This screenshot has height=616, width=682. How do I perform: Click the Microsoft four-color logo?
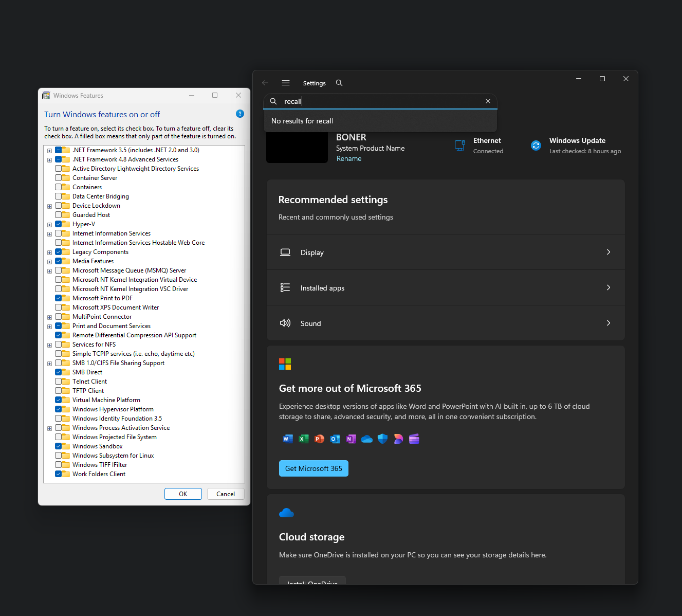point(285,364)
